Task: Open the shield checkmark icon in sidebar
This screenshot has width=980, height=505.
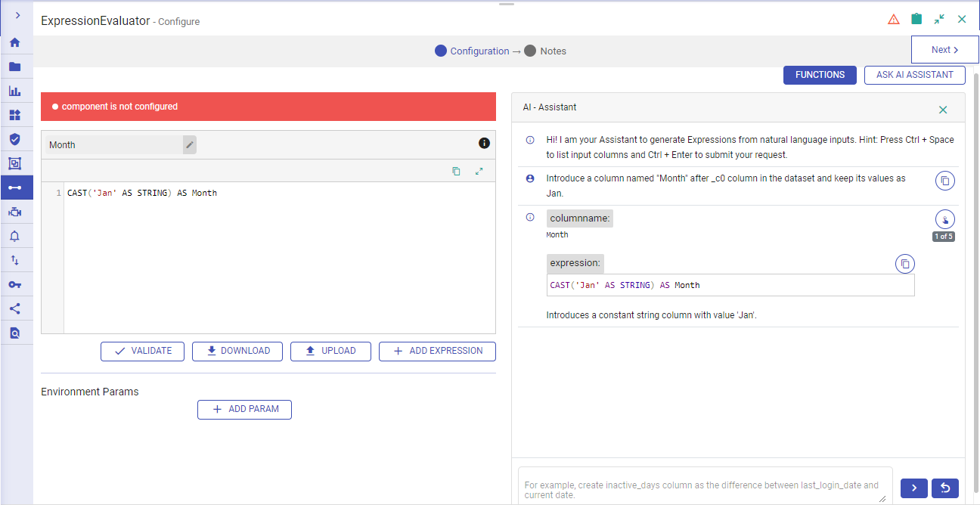Action: click(15, 139)
